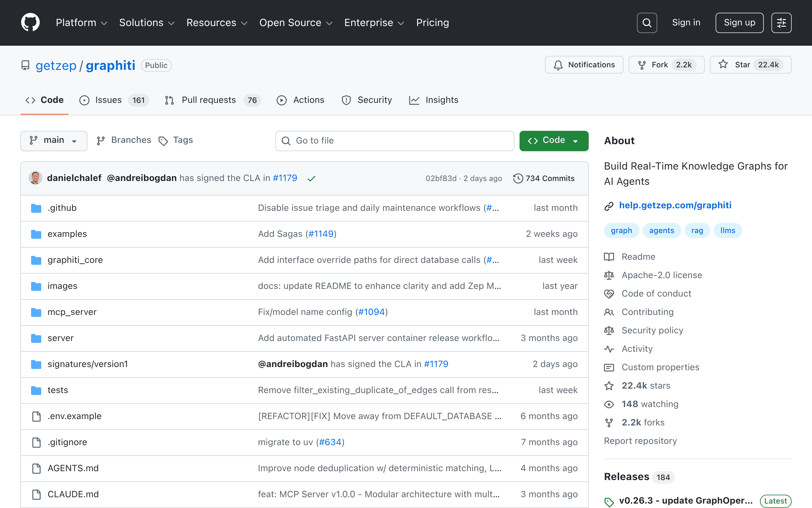Click the watching eye icon
The height and width of the screenshot is (508, 812).
click(609, 404)
